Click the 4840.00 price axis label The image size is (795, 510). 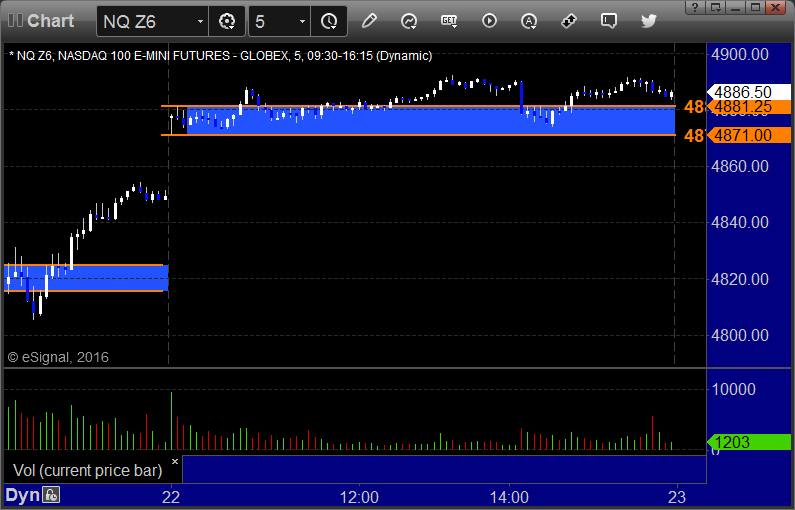point(740,222)
